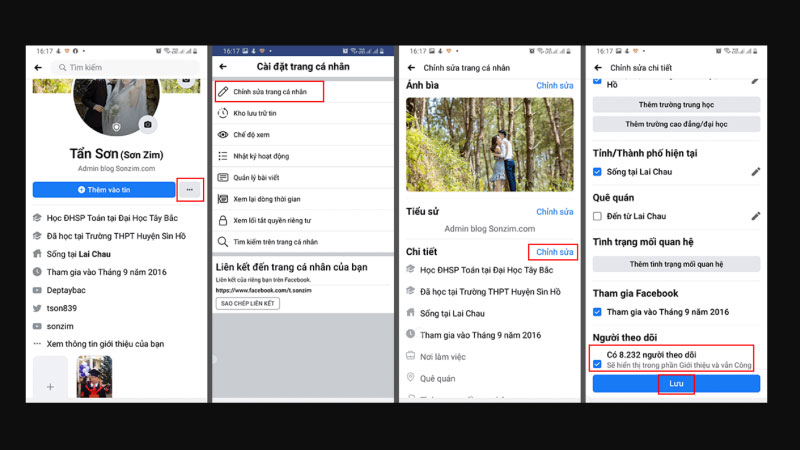800x450 pixels.
Task: Select Chỉnh sửa trang cá nhân menu item
Action: 270,92
